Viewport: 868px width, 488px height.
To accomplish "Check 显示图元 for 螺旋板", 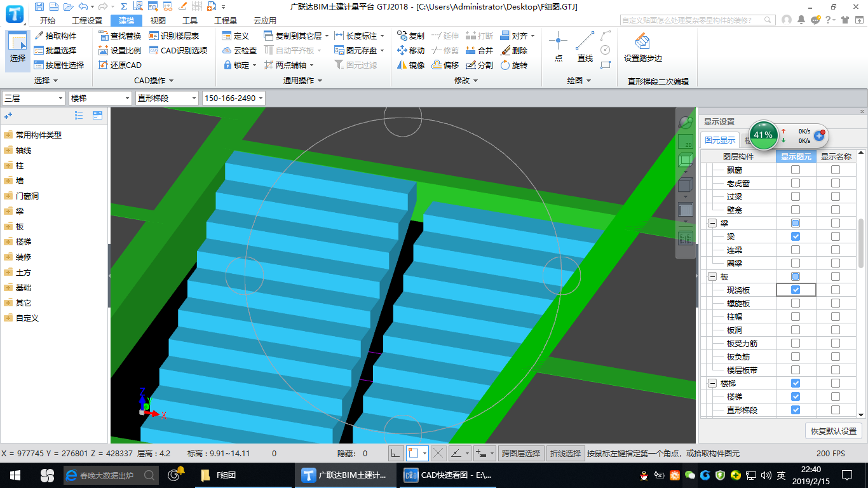I will point(796,303).
